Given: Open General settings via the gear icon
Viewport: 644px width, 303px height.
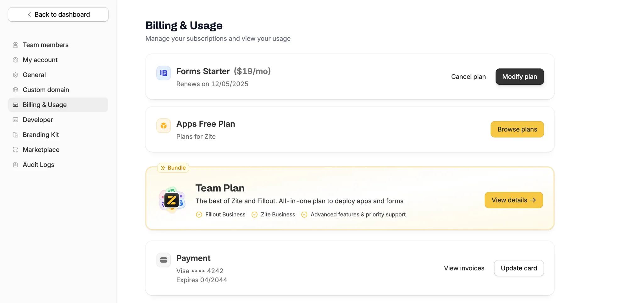Looking at the screenshot, I should 15,75.
